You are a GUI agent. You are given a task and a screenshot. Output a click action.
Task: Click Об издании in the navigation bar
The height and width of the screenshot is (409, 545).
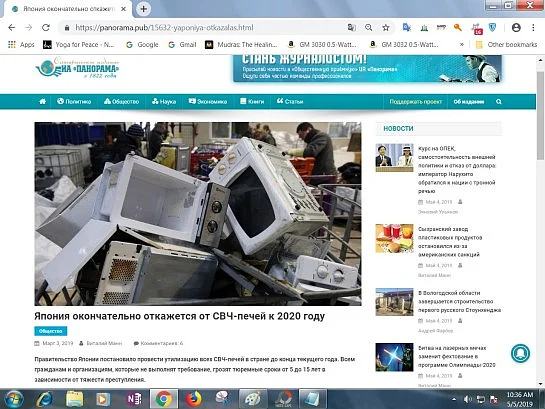(x=469, y=102)
